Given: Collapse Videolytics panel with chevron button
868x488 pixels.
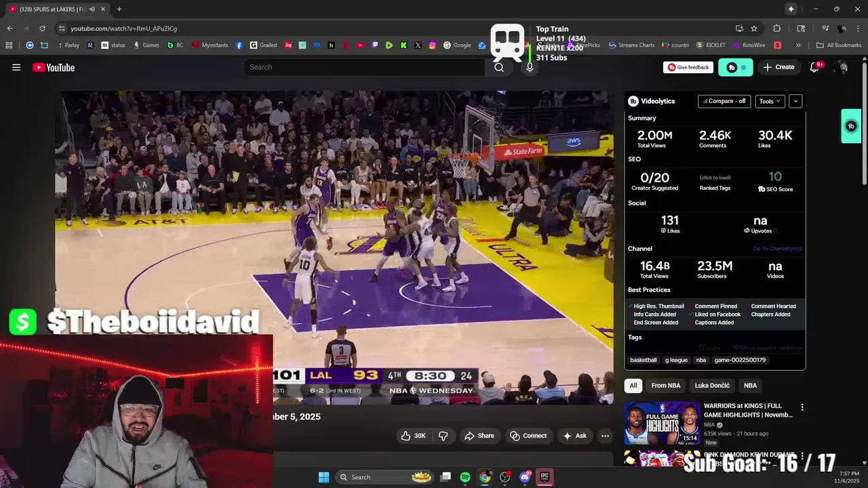Looking at the screenshot, I should point(795,101).
